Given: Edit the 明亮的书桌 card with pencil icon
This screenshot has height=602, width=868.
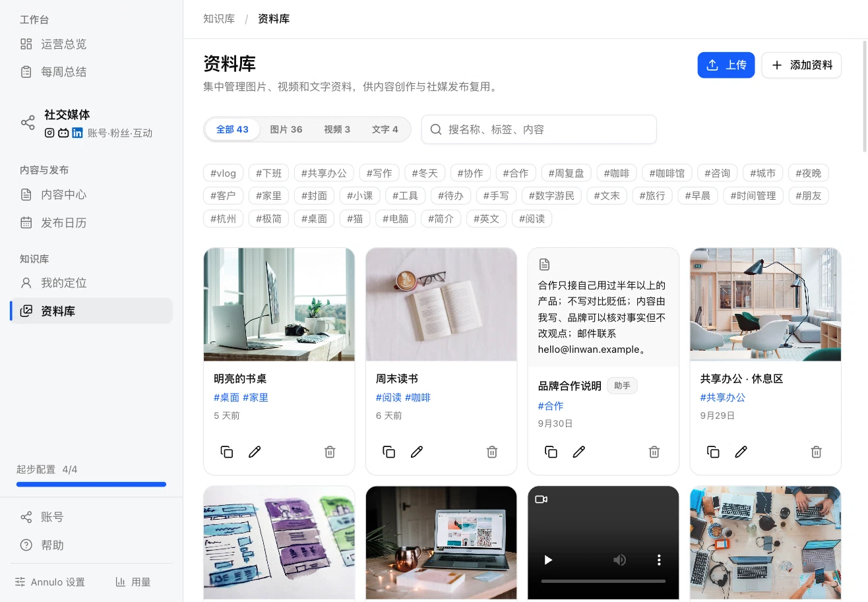Looking at the screenshot, I should tap(255, 452).
